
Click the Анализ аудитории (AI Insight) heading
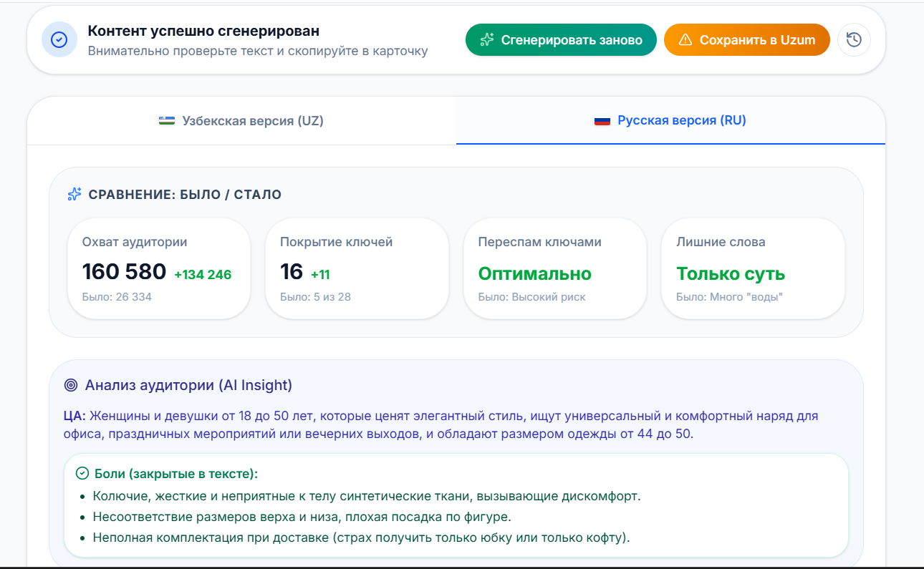coord(188,385)
